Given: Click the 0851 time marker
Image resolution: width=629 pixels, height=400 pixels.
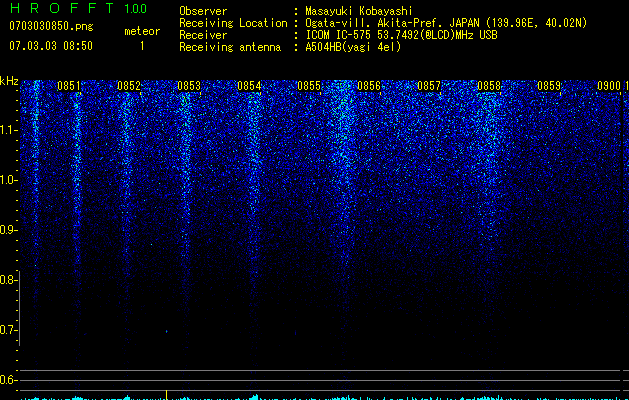Looking at the screenshot, I should [x=69, y=86].
